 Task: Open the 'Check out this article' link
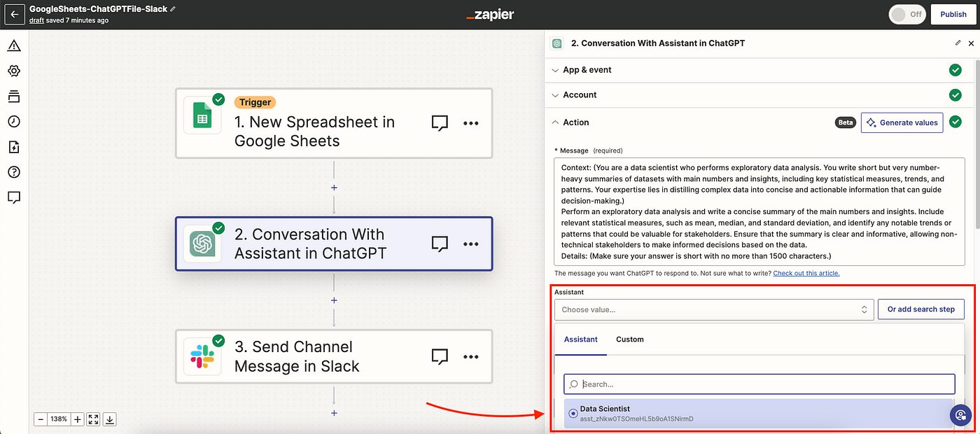click(x=806, y=273)
